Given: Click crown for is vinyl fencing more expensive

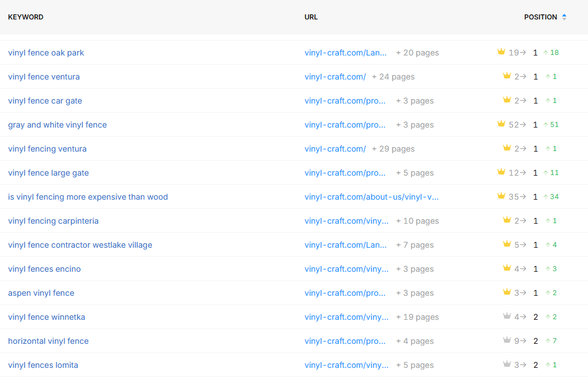Looking at the screenshot, I should tap(501, 196).
